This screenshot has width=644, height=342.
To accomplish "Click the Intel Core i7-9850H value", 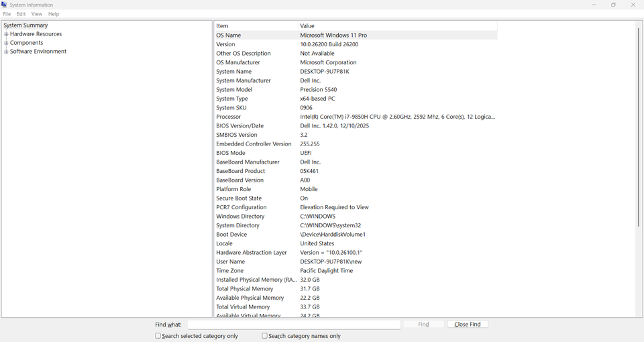I will click(397, 117).
